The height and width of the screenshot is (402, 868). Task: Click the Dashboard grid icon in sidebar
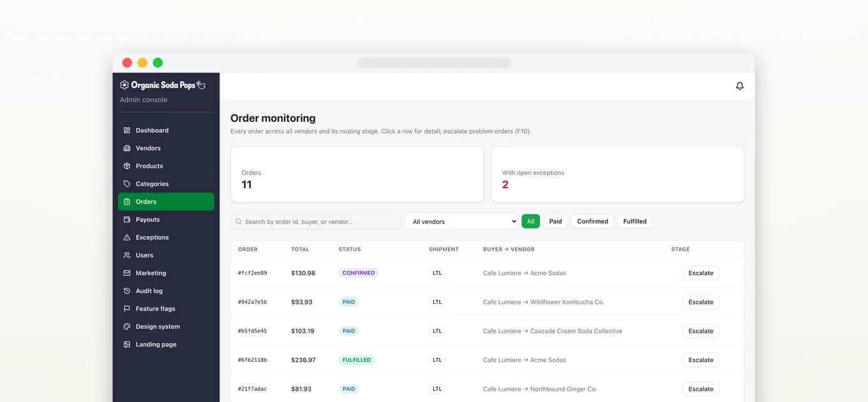[x=127, y=130]
